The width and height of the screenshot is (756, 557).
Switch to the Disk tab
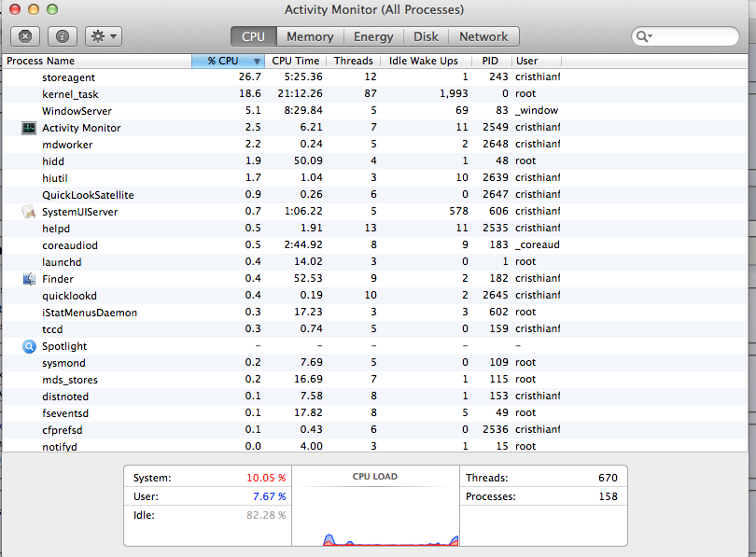click(x=426, y=36)
